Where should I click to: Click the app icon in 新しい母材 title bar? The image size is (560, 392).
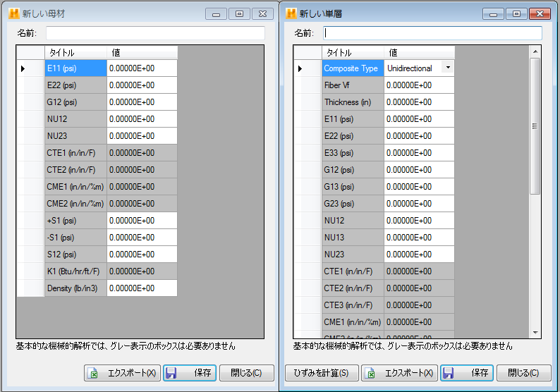tap(14, 13)
